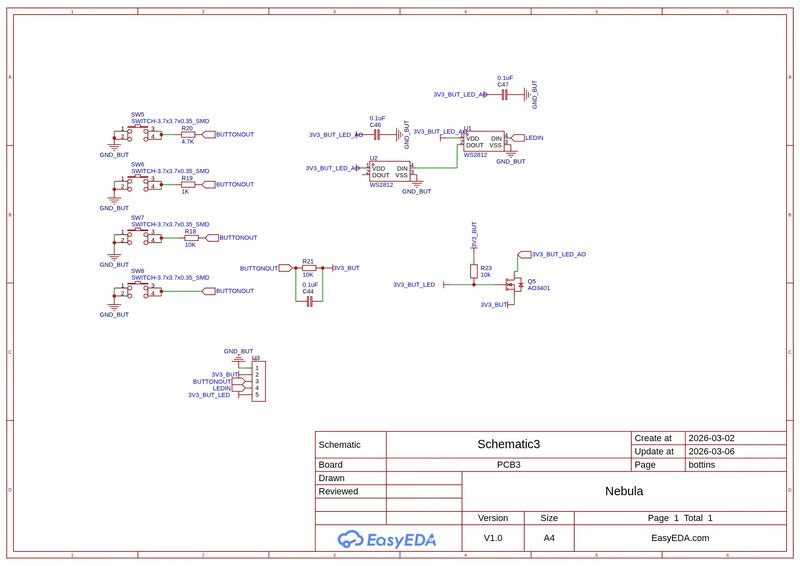
Task: Select resistor R20 symbol
Action: 188,135
